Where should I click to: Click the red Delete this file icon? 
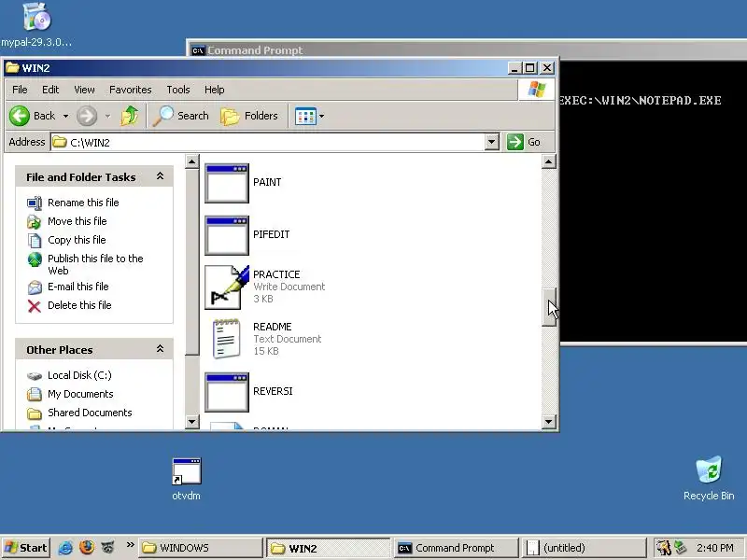35,306
